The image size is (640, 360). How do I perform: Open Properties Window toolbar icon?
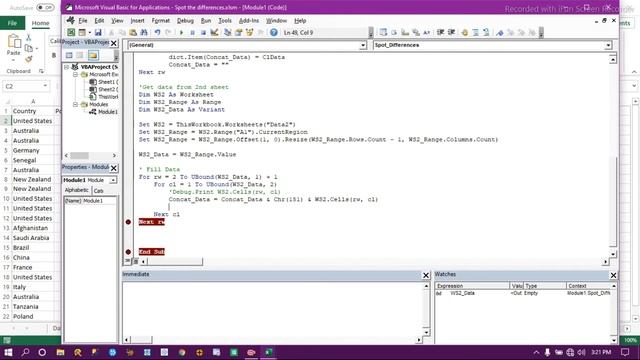click(238, 32)
